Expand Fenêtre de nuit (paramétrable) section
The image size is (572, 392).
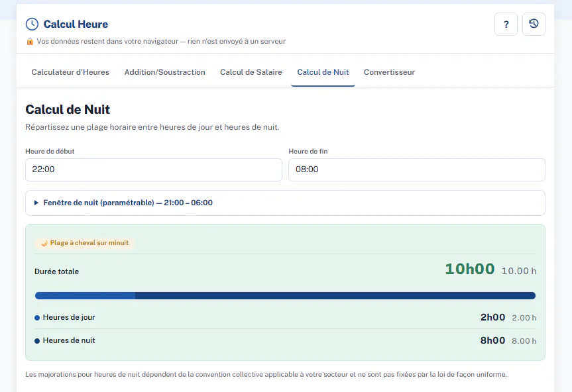(x=285, y=203)
